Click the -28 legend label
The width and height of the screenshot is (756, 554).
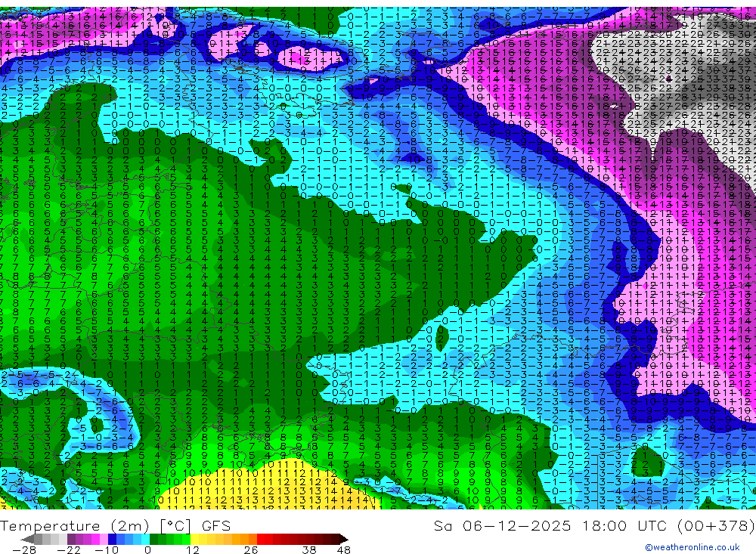pos(24,549)
